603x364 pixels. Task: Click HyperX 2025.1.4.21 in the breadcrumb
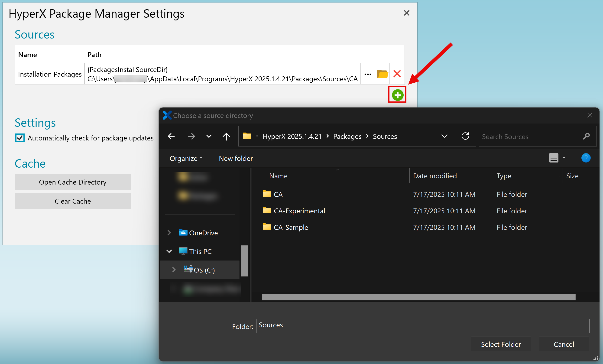[x=292, y=136]
